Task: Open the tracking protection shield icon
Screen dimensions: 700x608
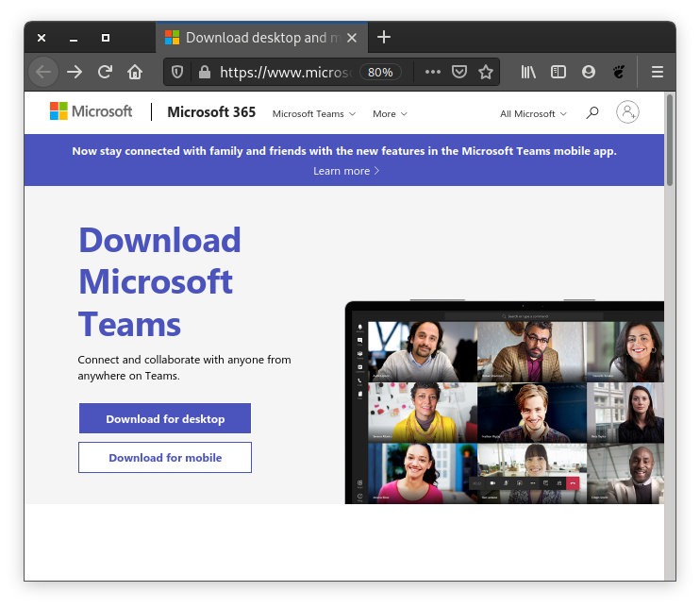Action: (x=177, y=72)
